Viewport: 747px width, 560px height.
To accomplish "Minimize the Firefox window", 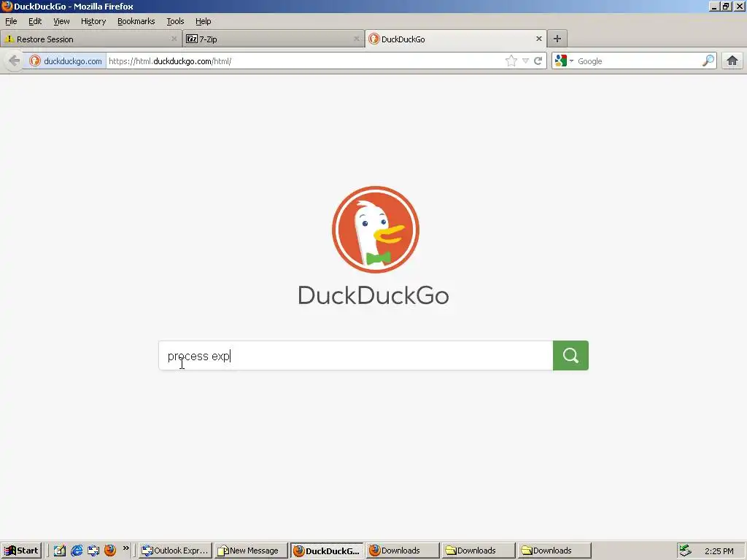I will 713,6.
